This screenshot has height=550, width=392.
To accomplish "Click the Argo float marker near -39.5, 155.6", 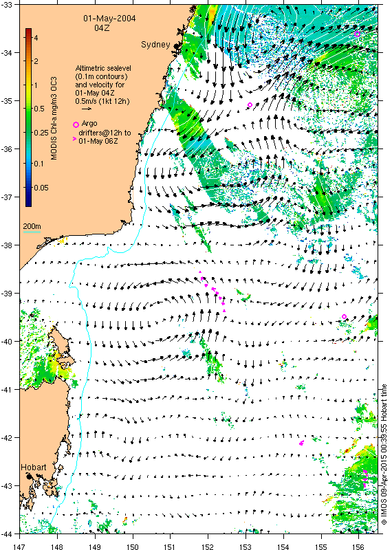I will (x=345, y=316).
